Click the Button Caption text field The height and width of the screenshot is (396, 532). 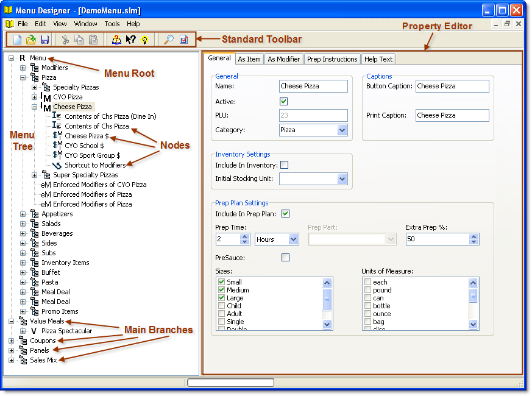tap(452, 86)
